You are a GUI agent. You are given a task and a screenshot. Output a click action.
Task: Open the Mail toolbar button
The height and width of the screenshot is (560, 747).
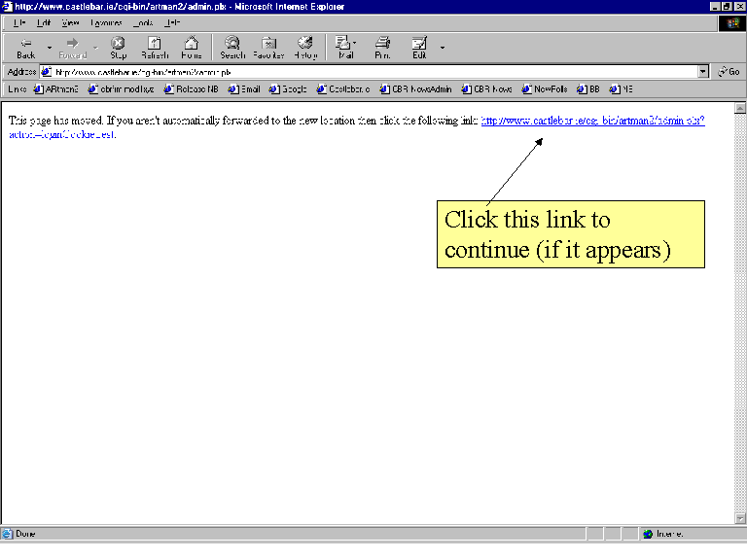coord(343,48)
